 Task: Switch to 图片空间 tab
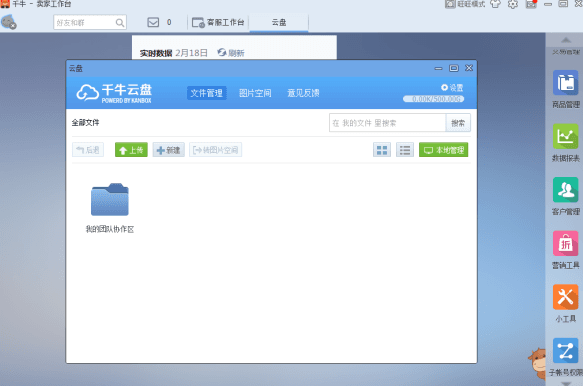point(255,93)
